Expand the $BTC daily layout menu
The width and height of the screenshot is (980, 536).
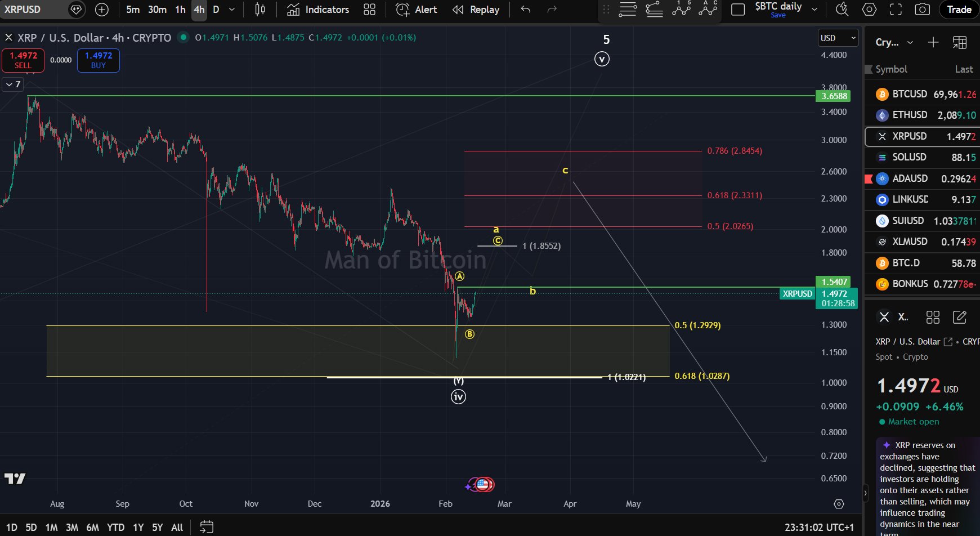tap(814, 10)
